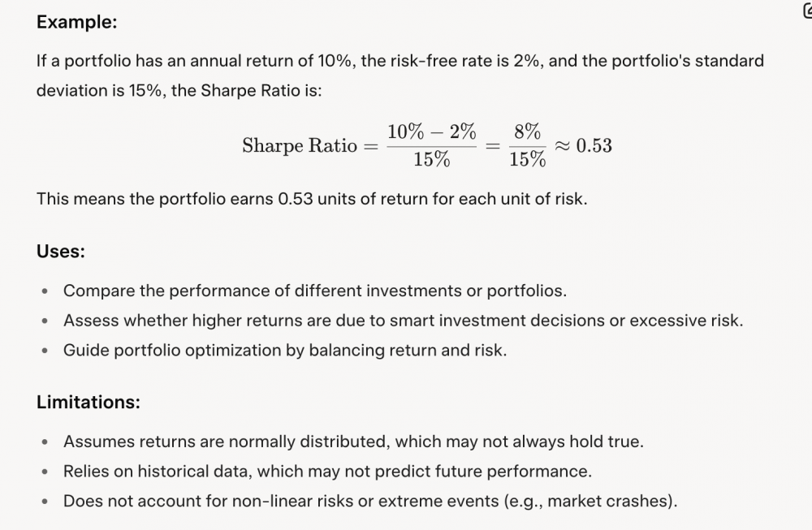Click the sentence "This means the portfolio earns"

(311, 199)
